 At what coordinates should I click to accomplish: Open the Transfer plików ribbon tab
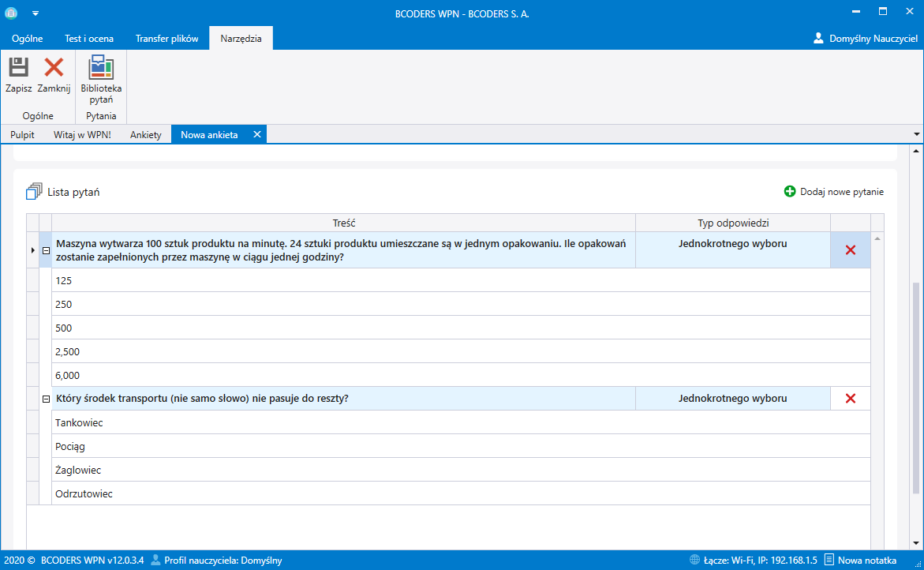tap(166, 39)
